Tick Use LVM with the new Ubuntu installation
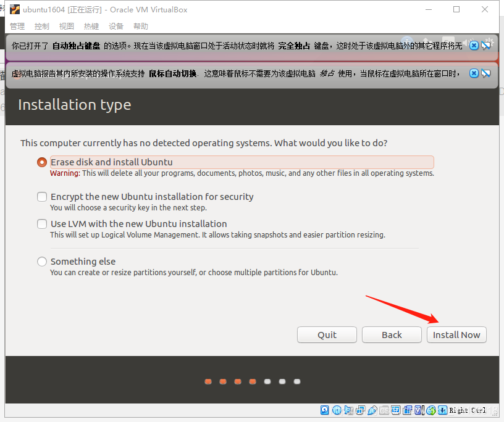The image size is (504, 422). click(x=42, y=224)
